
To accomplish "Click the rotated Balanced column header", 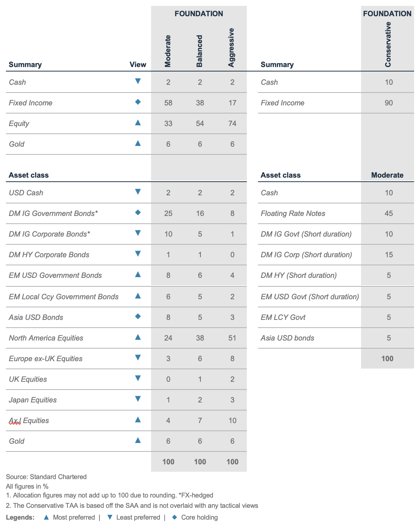I will coord(199,51).
